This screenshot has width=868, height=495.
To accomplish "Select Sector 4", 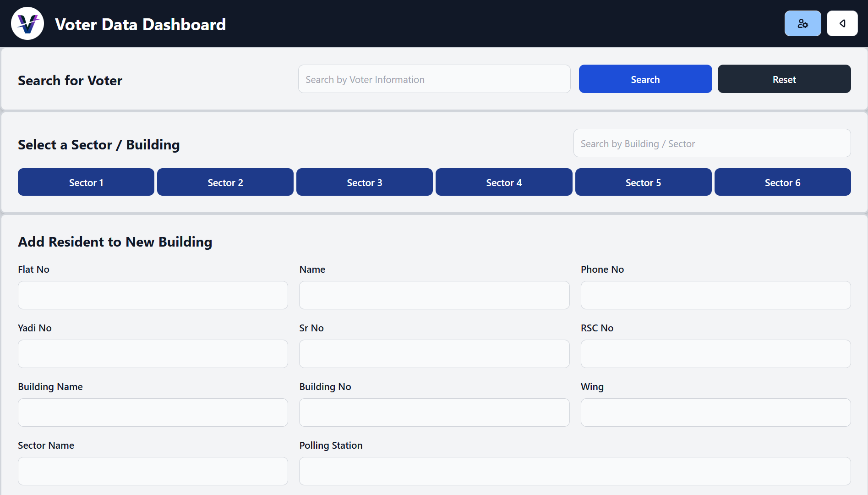I will (x=503, y=182).
